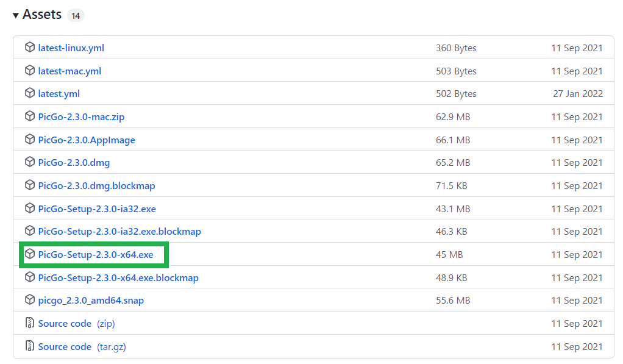
Task: Click the package icon beside latest.yml
Action: pyautogui.click(x=30, y=93)
